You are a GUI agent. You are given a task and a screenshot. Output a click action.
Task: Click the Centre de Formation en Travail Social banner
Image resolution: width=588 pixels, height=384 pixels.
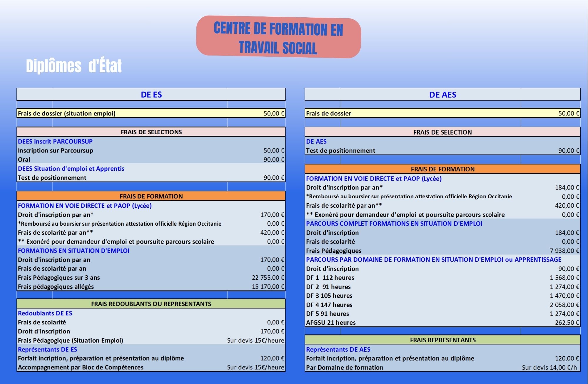point(278,37)
